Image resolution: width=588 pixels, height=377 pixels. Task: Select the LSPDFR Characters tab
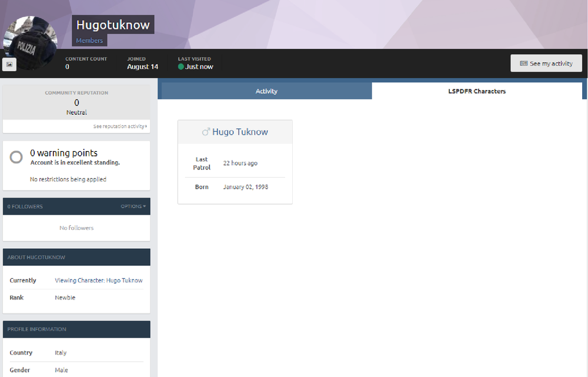[x=477, y=91]
